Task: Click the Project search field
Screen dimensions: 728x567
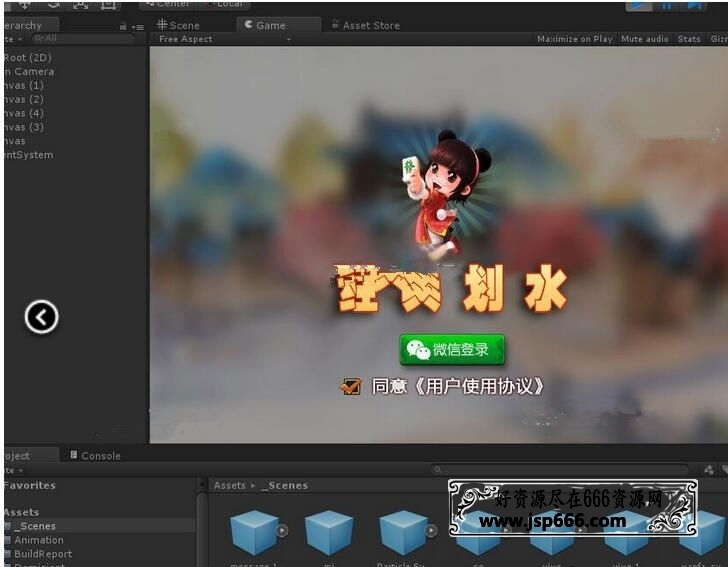Action: tap(560, 469)
